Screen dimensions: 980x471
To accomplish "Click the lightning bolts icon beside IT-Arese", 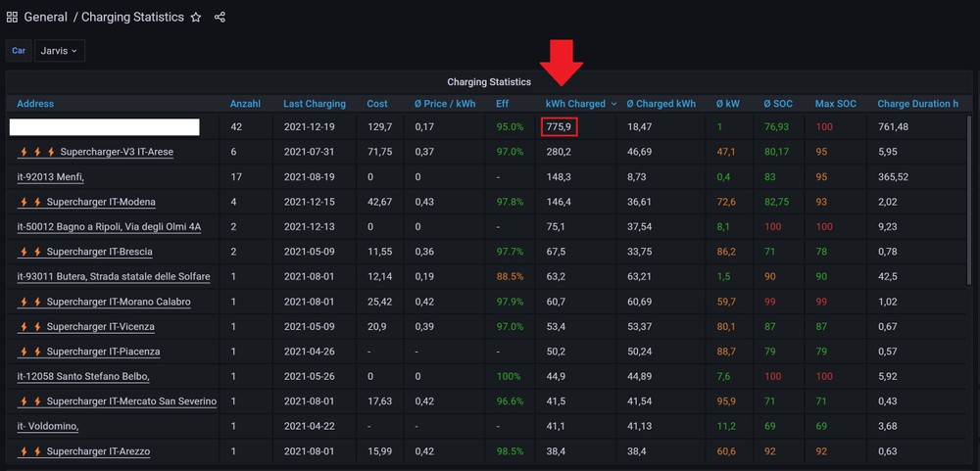I will 37,152.
